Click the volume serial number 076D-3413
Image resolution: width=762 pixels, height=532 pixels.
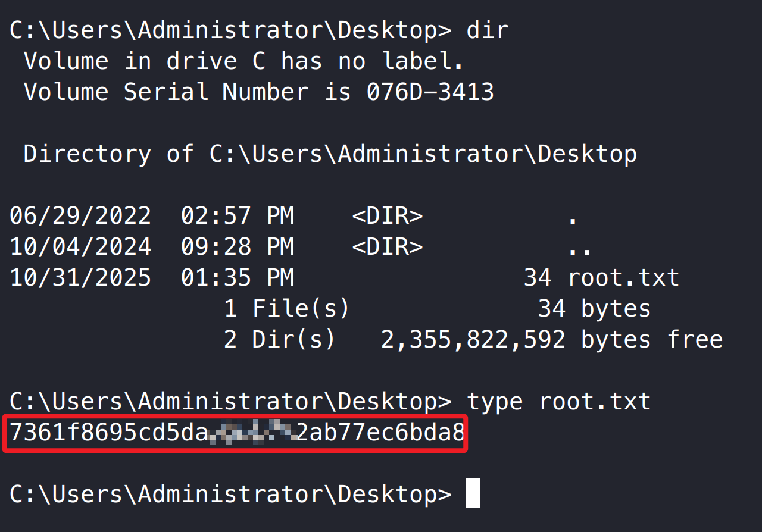430,92
